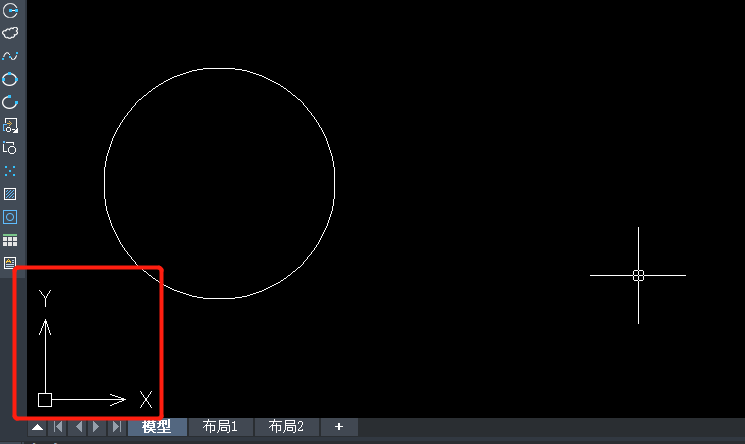The height and width of the screenshot is (444, 745).
Task: Switch to the 模型 tab
Action: point(157,427)
